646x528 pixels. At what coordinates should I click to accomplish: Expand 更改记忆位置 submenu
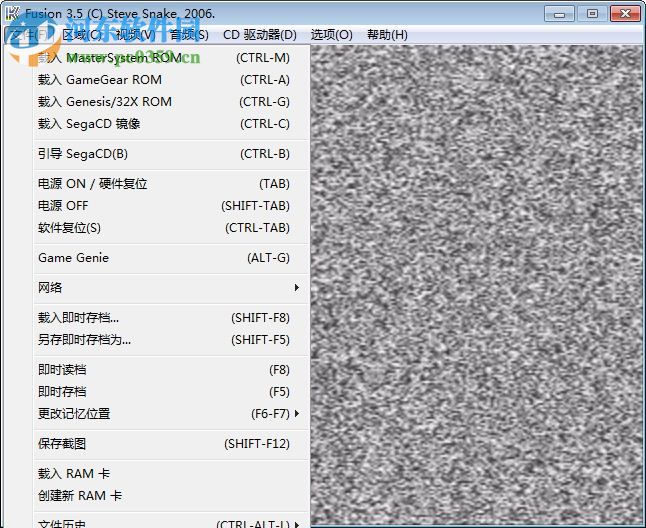tap(171, 413)
